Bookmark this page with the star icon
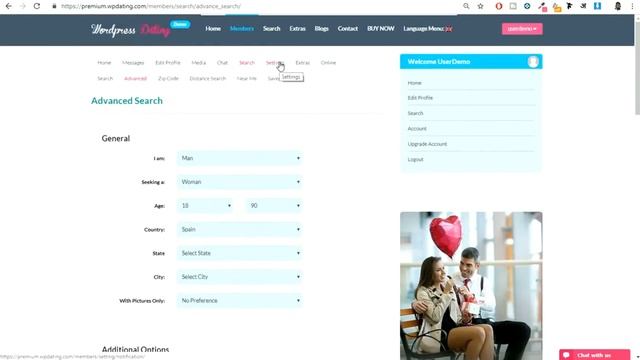The height and width of the screenshot is (360, 640). tap(480, 6)
